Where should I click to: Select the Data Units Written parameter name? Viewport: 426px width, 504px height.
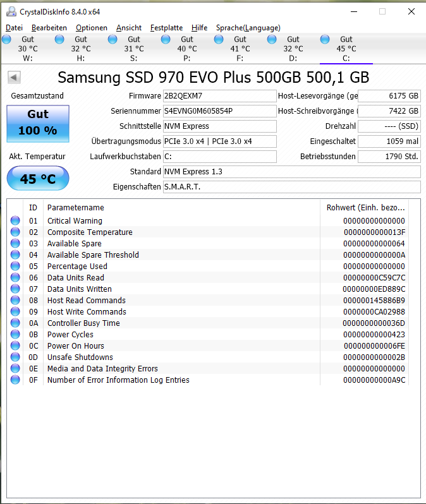tap(80, 289)
